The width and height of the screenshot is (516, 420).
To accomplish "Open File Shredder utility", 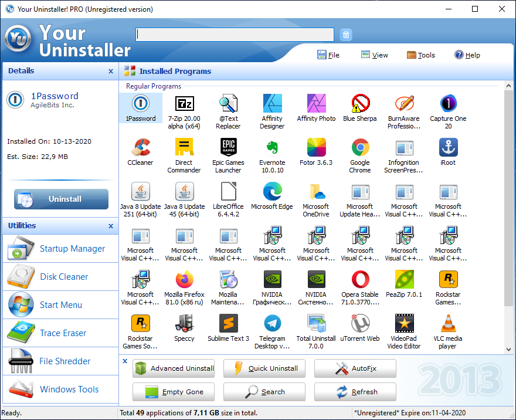I will (60, 361).
